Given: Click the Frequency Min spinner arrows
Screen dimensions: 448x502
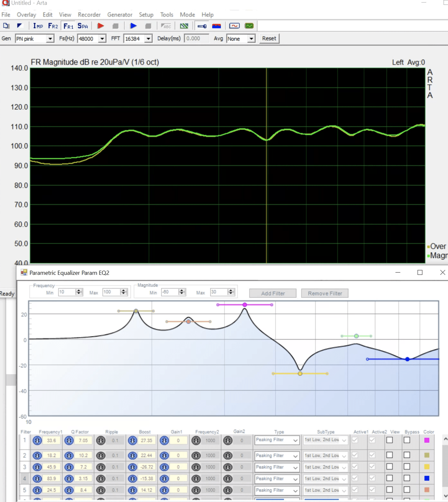Looking at the screenshot, I should point(79,292).
